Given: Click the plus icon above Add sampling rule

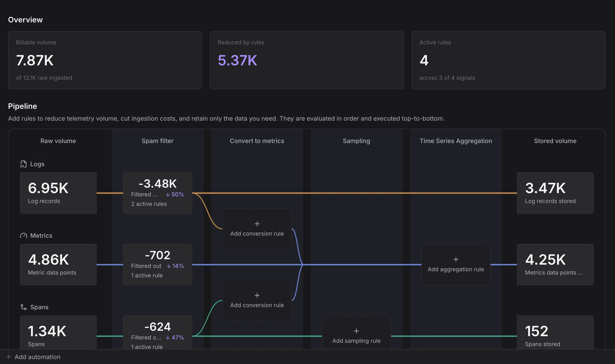Looking at the screenshot, I should point(356,331).
